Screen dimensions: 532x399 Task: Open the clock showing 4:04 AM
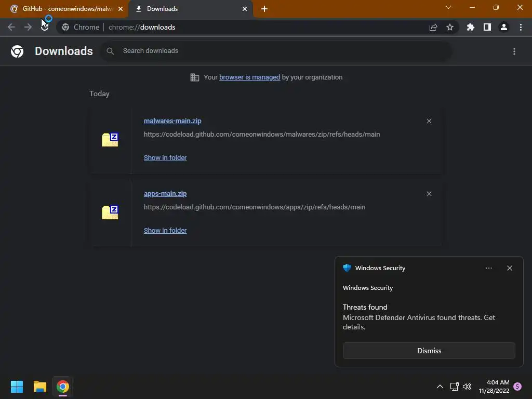coord(494,387)
